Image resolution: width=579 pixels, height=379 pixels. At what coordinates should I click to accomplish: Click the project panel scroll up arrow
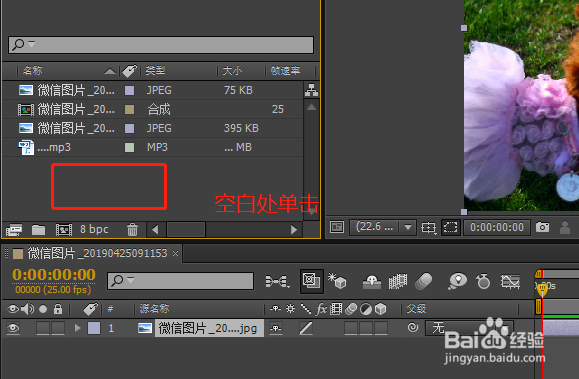tap(311, 107)
